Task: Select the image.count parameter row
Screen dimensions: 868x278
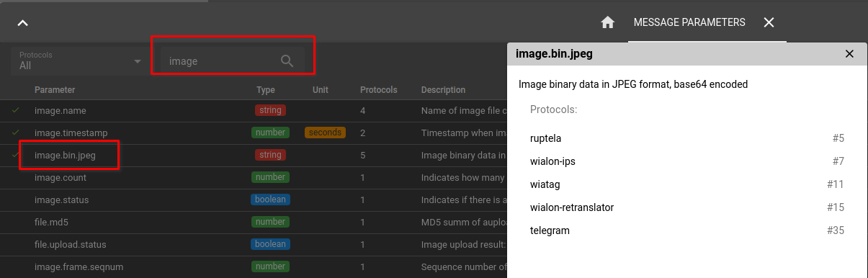Action: pos(254,177)
